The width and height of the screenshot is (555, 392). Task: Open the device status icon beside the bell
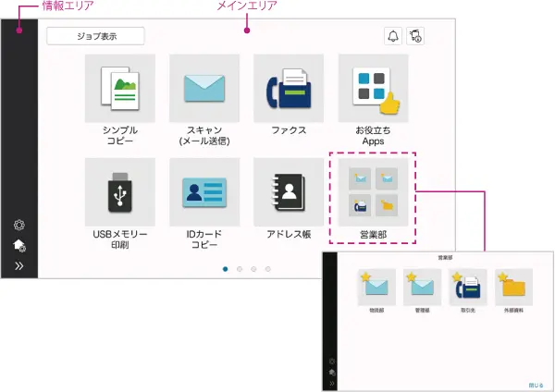click(415, 36)
